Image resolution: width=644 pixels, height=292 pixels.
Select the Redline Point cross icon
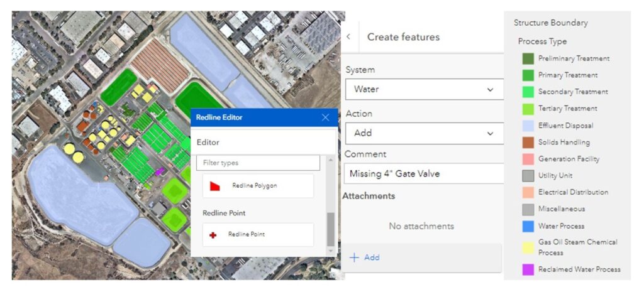pos(213,235)
